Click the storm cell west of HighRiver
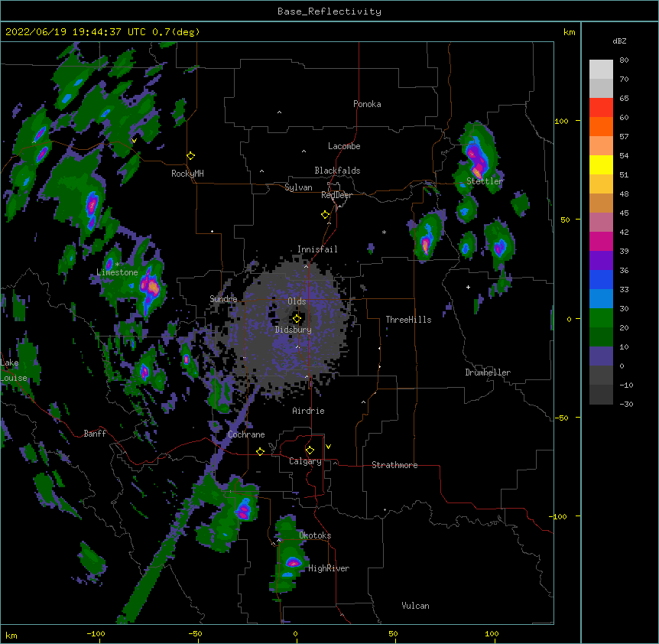 (x=293, y=562)
